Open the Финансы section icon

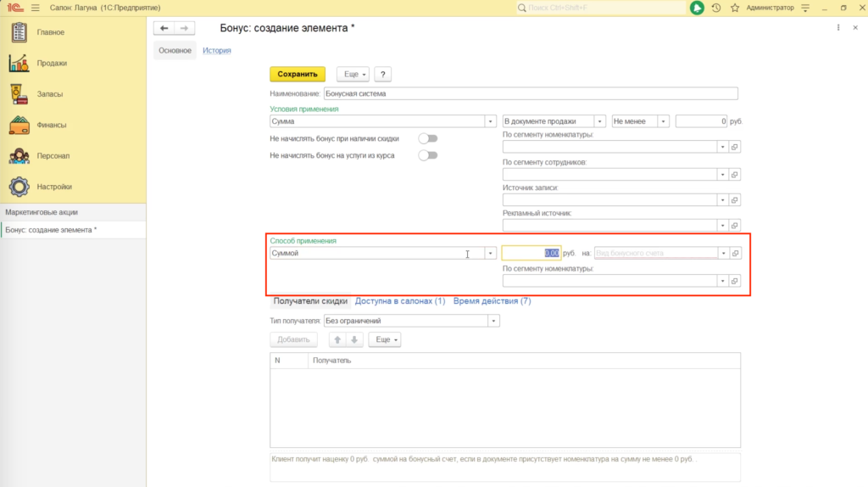tap(19, 126)
